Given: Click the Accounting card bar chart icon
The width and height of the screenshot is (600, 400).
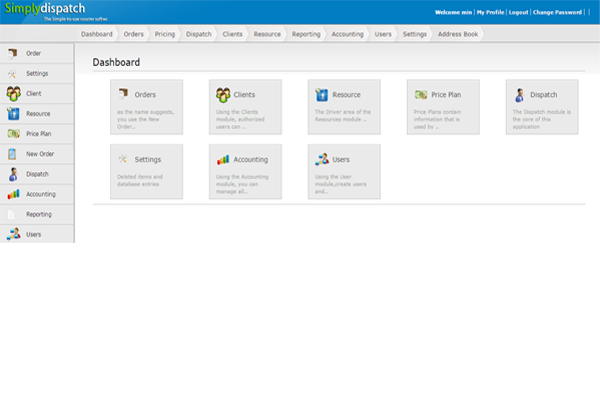Looking at the screenshot, I should [x=223, y=159].
